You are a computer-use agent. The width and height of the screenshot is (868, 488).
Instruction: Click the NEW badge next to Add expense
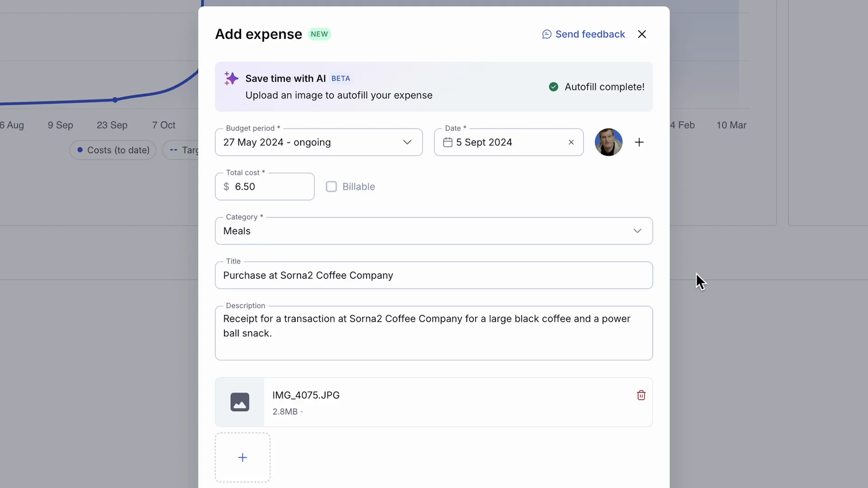(x=319, y=34)
